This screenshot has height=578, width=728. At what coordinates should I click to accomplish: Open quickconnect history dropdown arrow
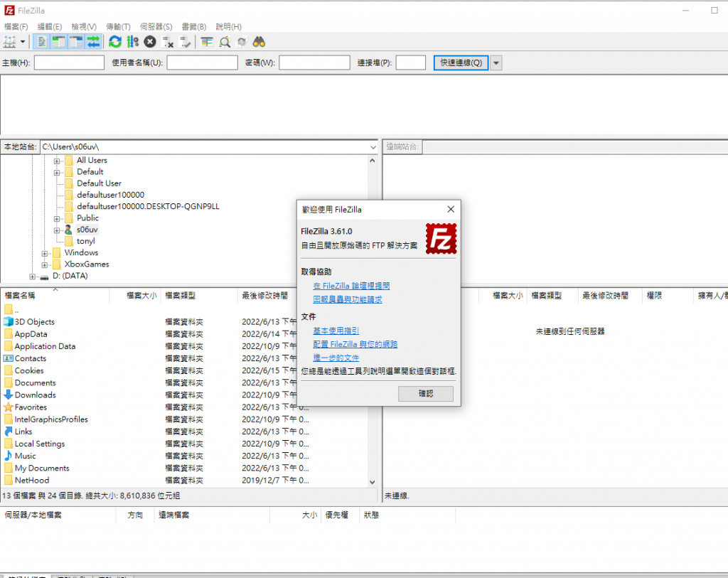[496, 63]
